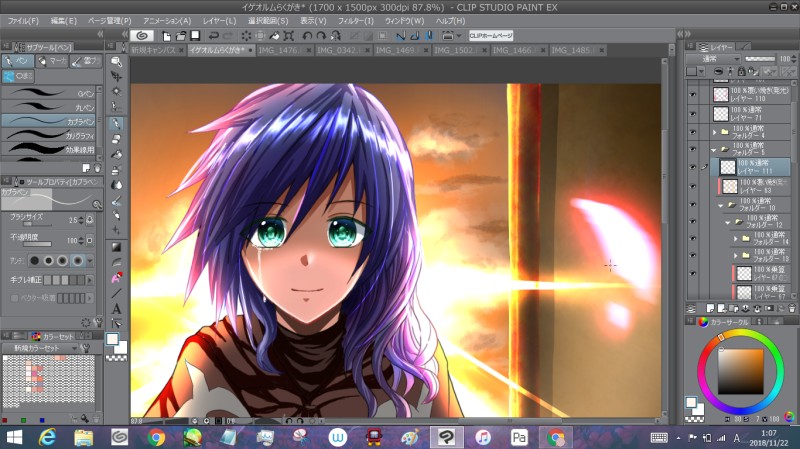Hide layer 63 using its eye icon
The image size is (800, 449).
(x=692, y=186)
